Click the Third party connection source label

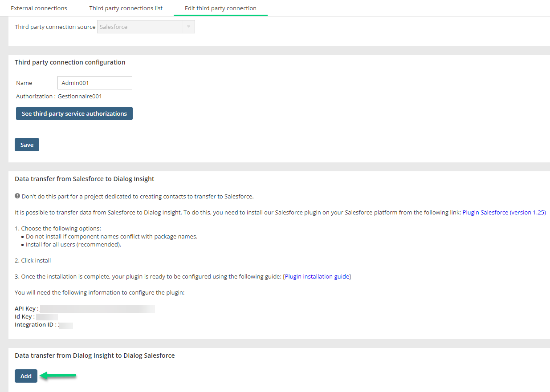pyautogui.click(x=55, y=27)
